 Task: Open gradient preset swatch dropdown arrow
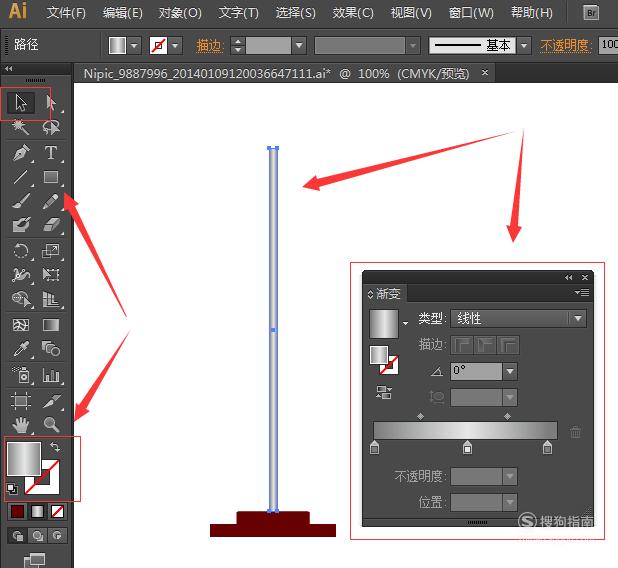click(406, 324)
